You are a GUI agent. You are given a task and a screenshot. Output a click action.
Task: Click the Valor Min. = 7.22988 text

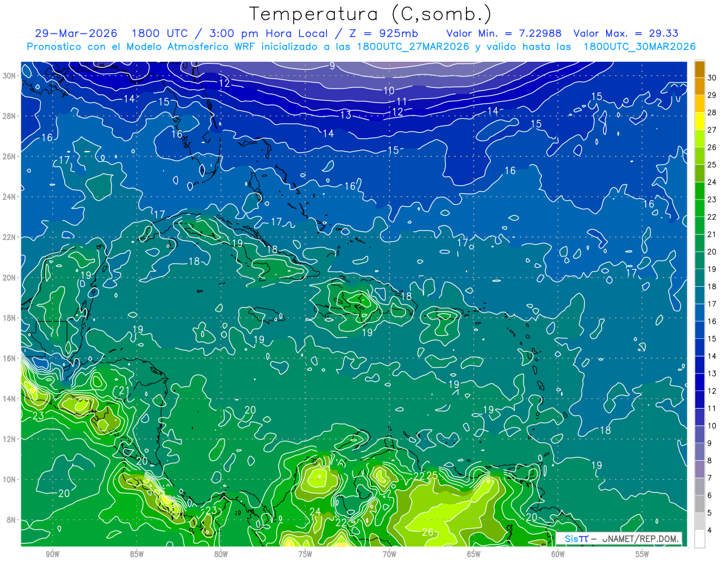[x=504, y=33]
